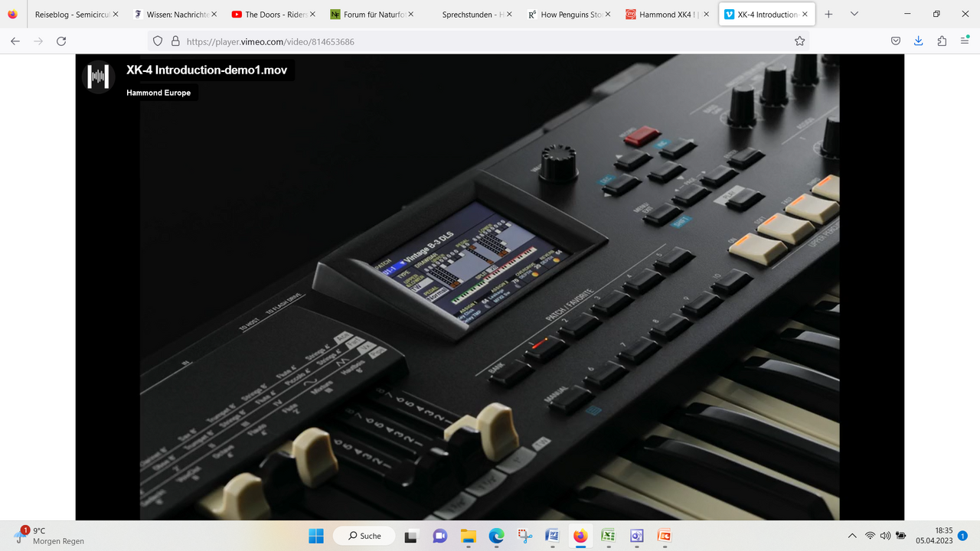The width and height of the screenshot is (980, 551).
Task: Close the Hammond XK4 tab
Action: (x=705, y=15)
